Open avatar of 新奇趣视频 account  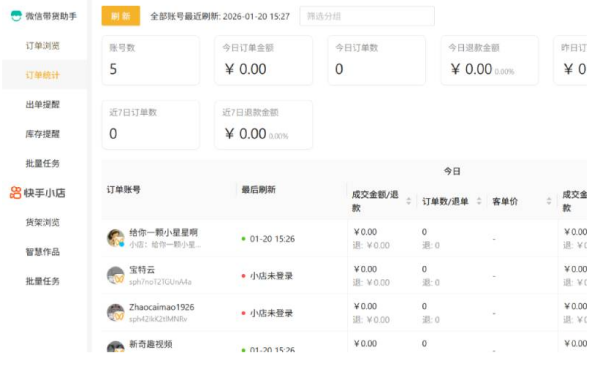pyautogui.click(x=116, y=346)
